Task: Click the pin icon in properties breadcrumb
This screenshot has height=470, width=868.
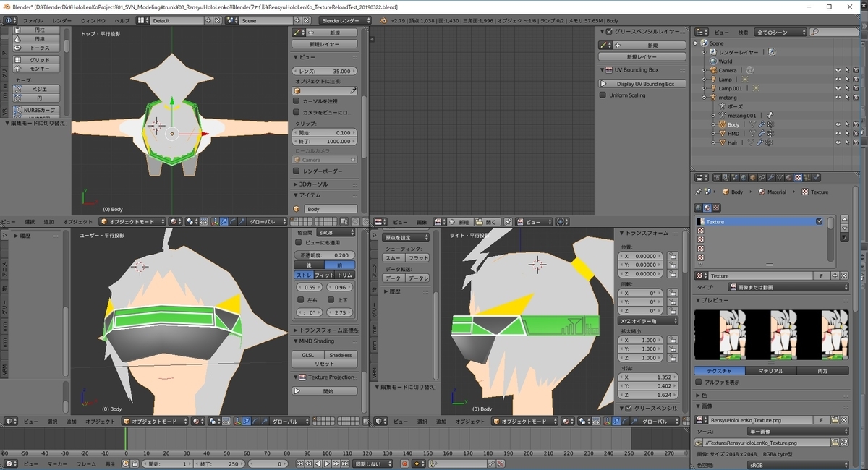Action: pyautogui.click(x=698, y=192)
